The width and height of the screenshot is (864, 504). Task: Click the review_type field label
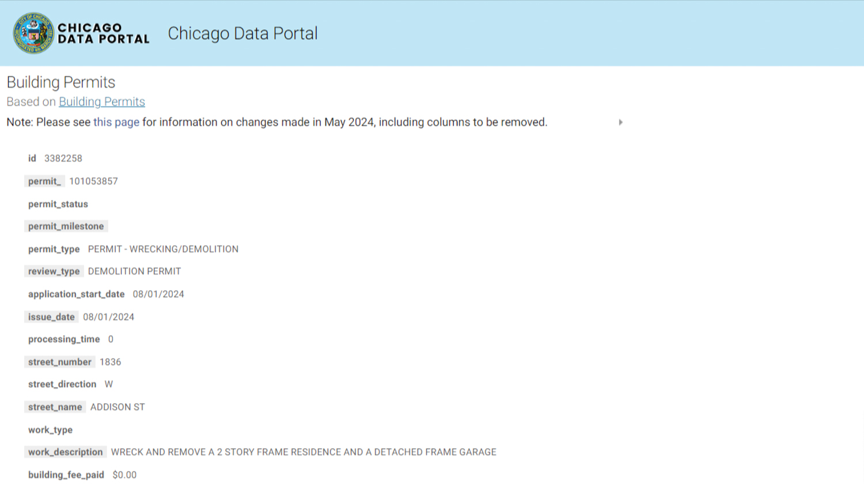click(x=54, y=271)
